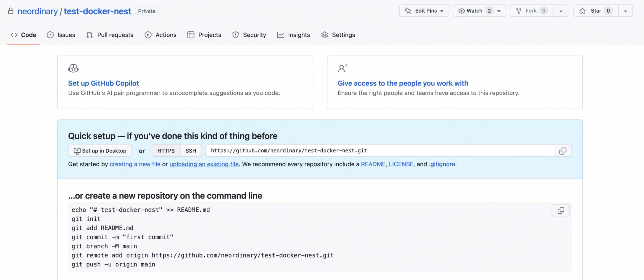Click the Edit Pins button
This screenshot has width=644, height=280.
click(x=424, y=11)
